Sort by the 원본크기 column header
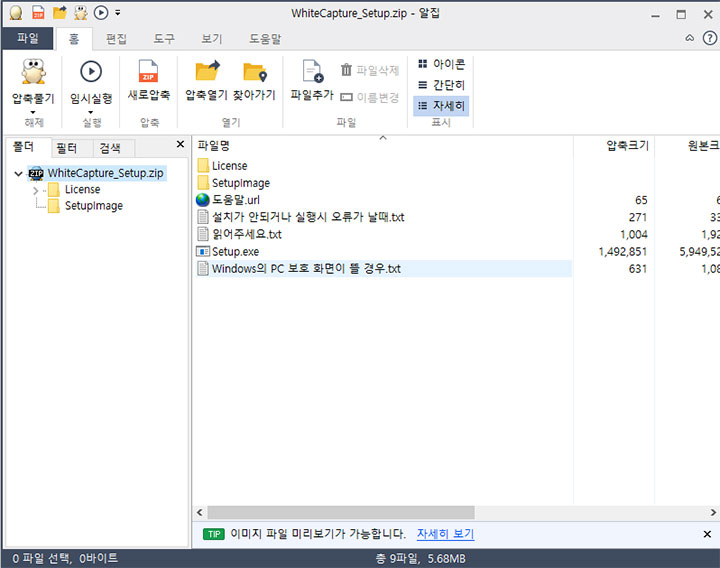Image resolution: width=720 pixels, height=568 pixels. [x=687, y=146]
